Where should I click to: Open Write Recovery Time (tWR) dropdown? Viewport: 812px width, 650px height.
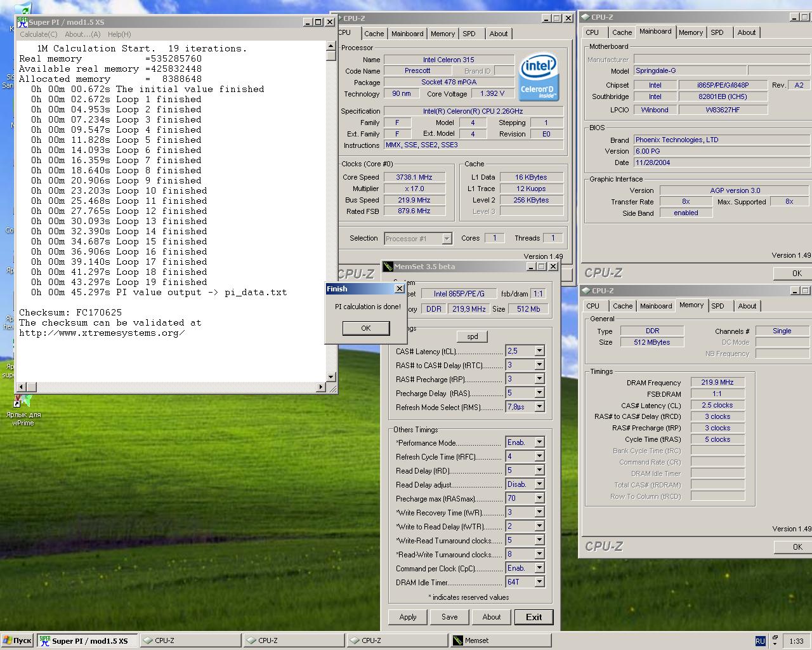click(539, 512)
